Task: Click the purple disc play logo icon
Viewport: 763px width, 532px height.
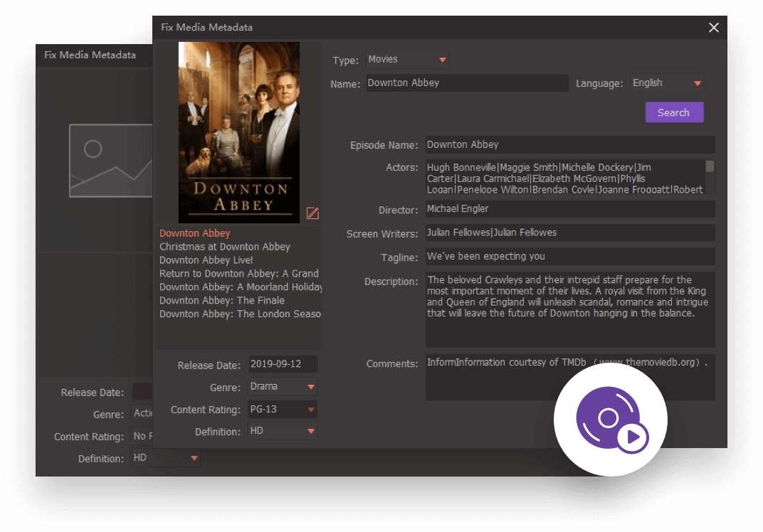Action: coord(610,419)
